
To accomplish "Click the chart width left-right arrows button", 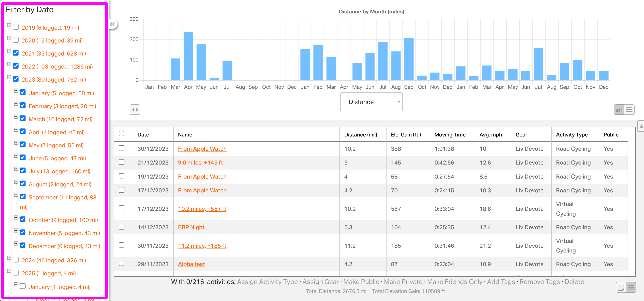I will [135, 109].
